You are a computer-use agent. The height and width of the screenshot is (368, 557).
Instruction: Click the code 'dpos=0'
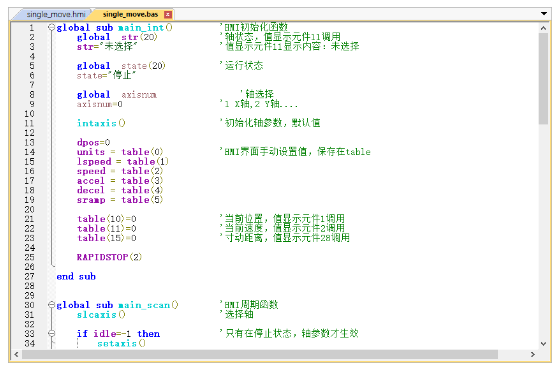pyautogui.click(x=93, y=142)
